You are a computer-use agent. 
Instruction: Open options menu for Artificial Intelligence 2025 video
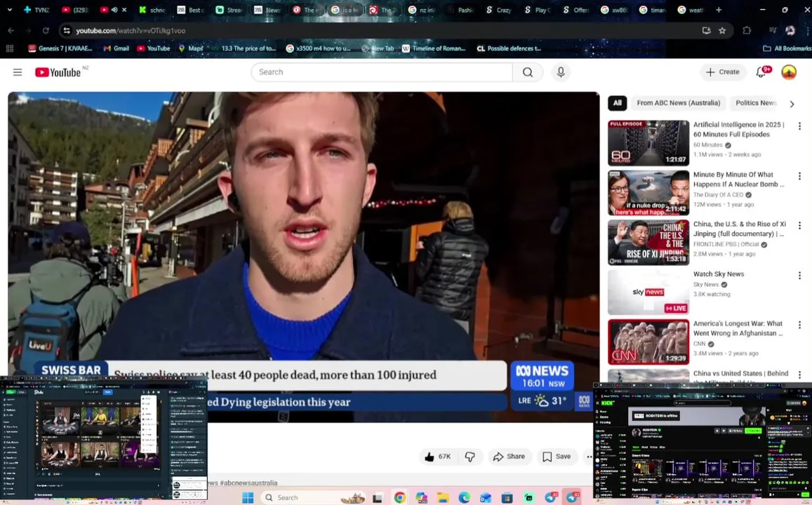pos(799,126)
